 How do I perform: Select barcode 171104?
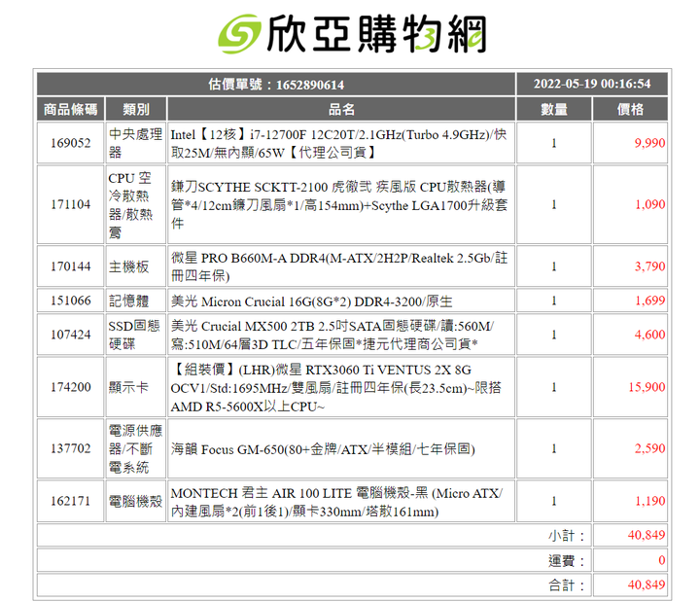[x=71, y=204]
